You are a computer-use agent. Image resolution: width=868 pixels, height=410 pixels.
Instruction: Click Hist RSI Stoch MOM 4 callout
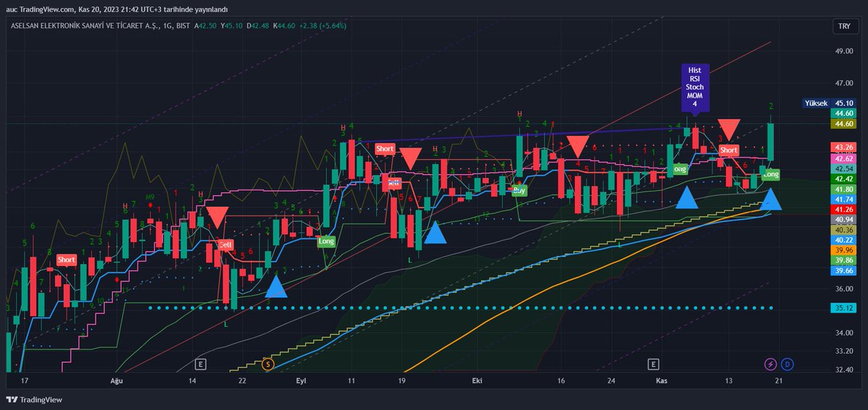[694, 87]
